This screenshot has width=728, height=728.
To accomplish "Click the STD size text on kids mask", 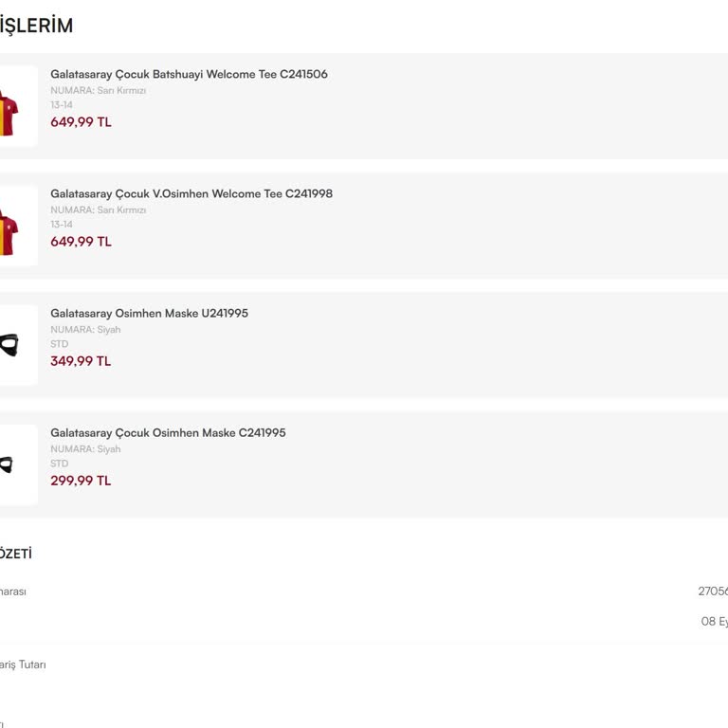I will pos(60,464).
